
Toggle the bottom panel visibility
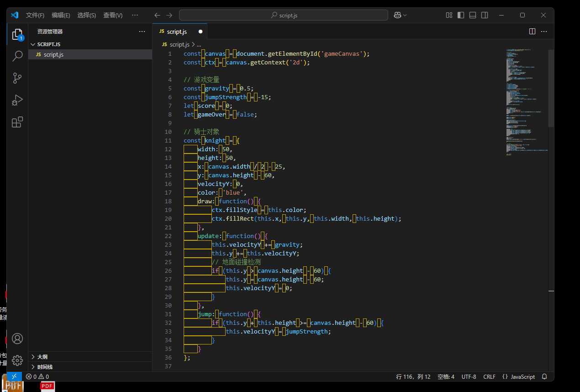[473, 15]
